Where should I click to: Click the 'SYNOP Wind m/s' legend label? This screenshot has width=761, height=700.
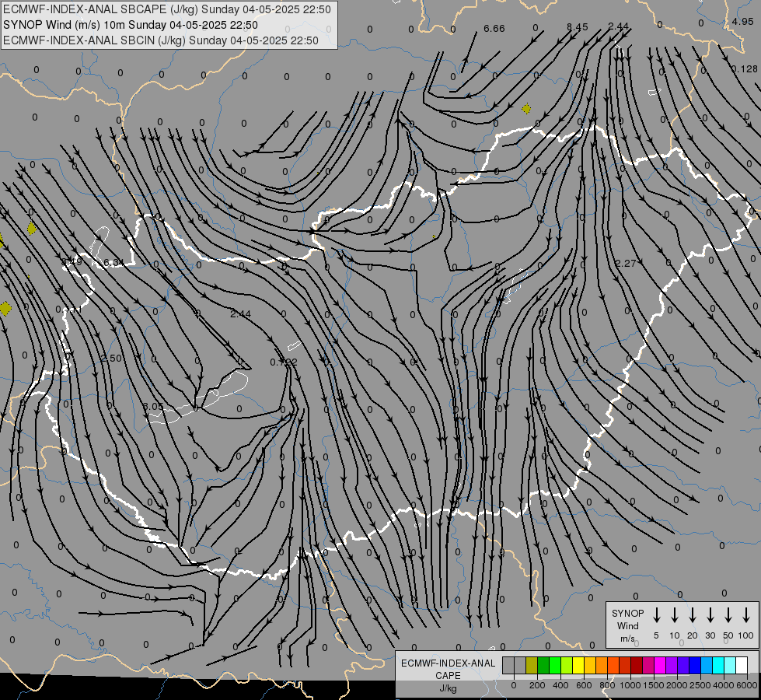[627, 626]
